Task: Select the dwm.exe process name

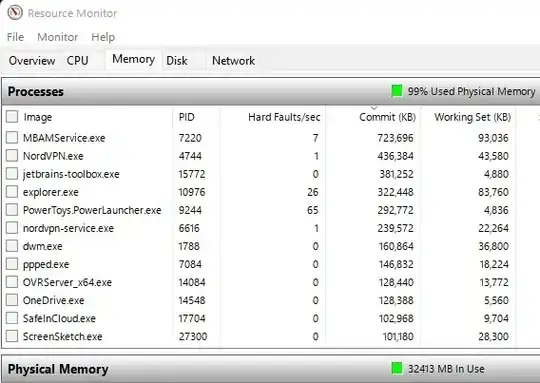Action: pos(42,246)
